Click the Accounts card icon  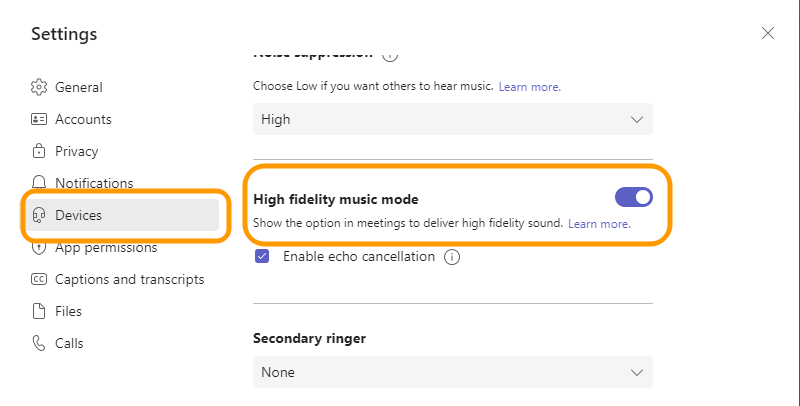coord(39,119)
